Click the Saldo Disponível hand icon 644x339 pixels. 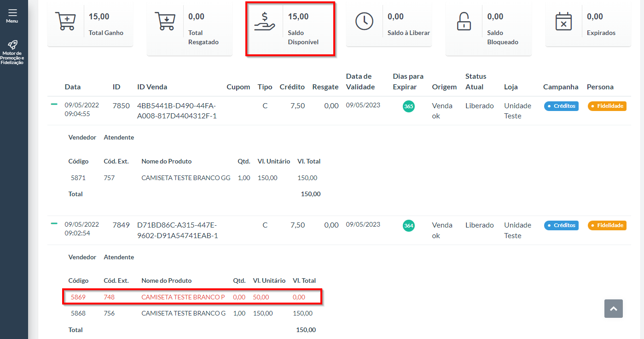click(x=265, y=22)
